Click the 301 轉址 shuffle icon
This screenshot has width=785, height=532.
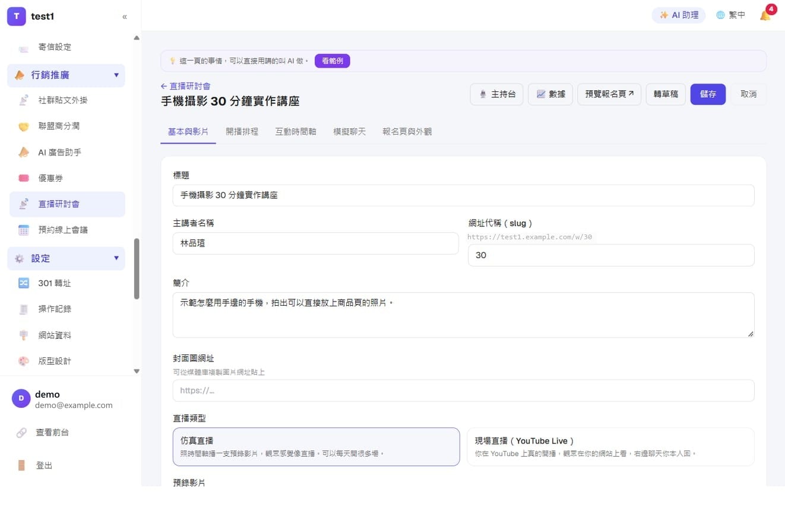point(24,283)
